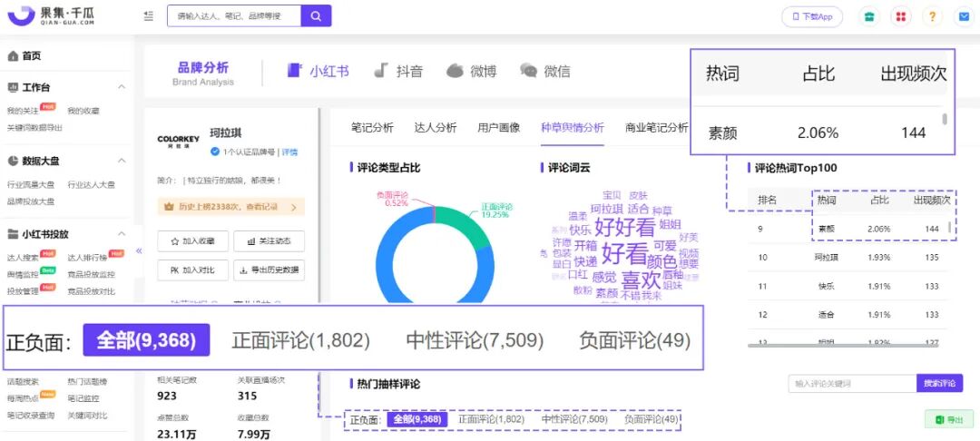
Task: Switch to the 商业笔记分析 tab
Action: point(656,127)
